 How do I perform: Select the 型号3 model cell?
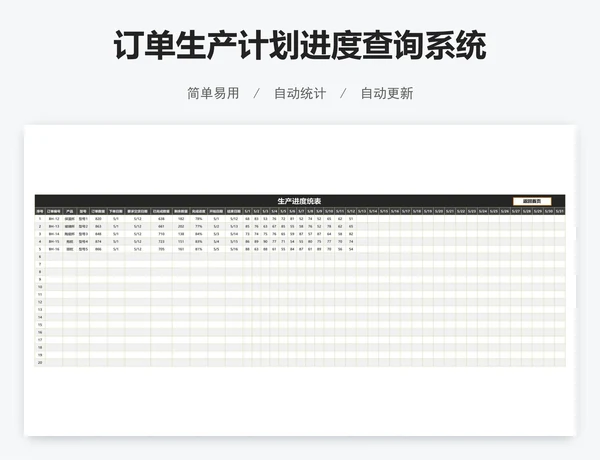pos(83,234)
